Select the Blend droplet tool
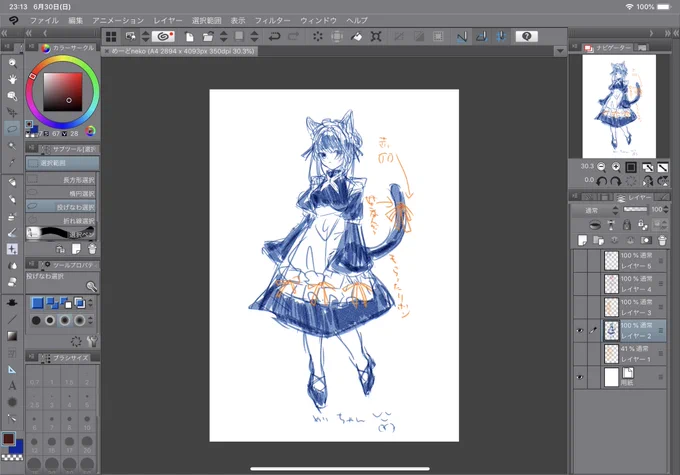 pos(13,265)
